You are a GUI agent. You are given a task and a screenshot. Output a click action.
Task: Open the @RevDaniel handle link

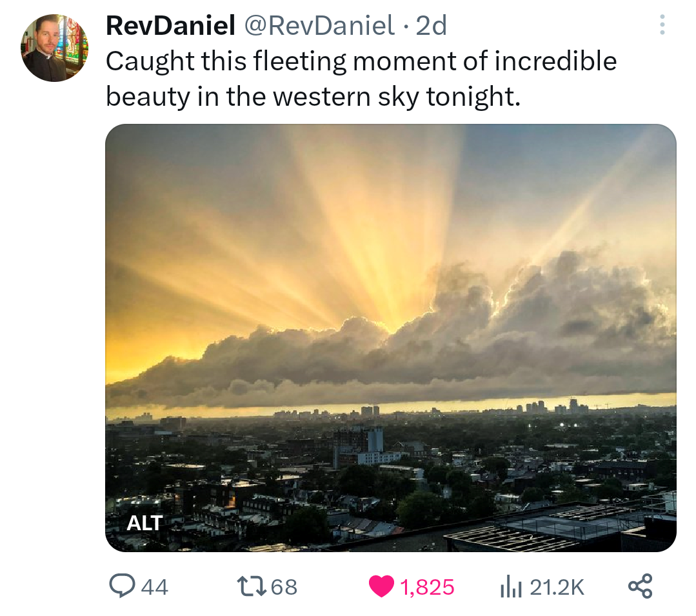[x=319, y=26]
